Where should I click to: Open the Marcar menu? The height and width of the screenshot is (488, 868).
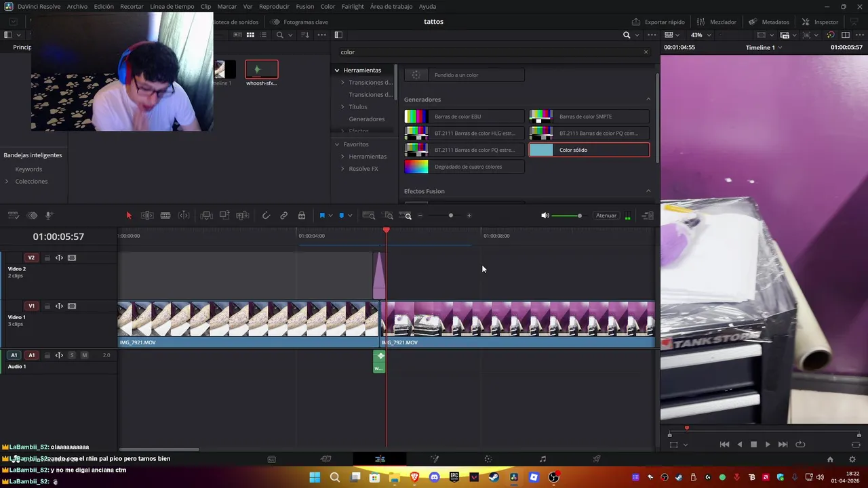(x=227, y=6)
